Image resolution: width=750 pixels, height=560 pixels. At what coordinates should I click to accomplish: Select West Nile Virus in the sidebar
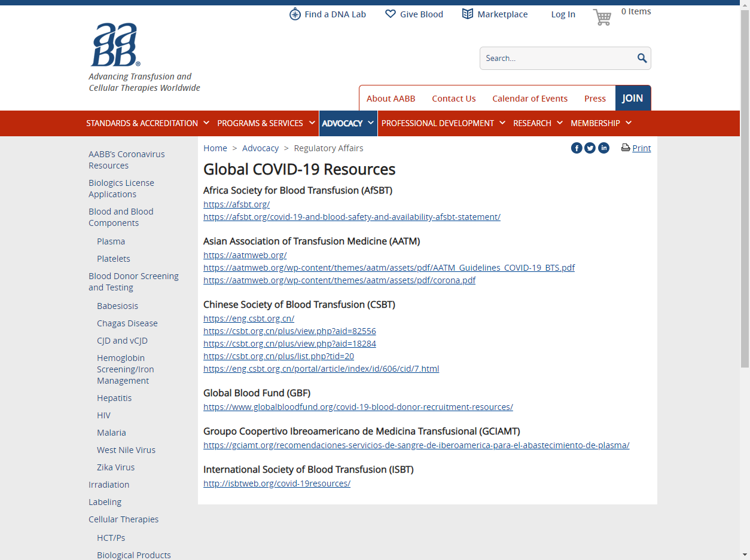coord(126,450)
